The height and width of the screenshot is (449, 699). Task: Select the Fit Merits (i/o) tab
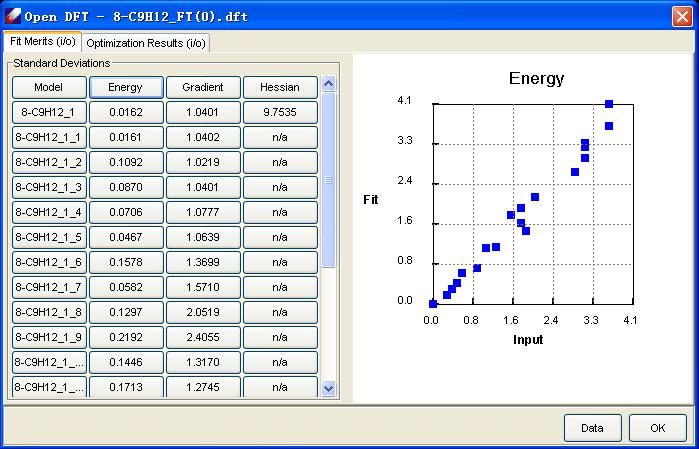pyautogui.click(x=42, y=42)
